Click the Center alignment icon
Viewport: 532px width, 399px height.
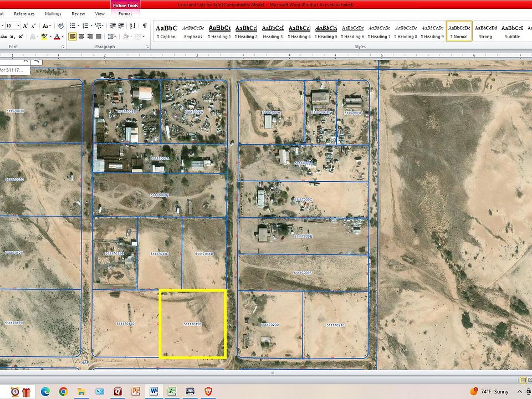[81, 37]
